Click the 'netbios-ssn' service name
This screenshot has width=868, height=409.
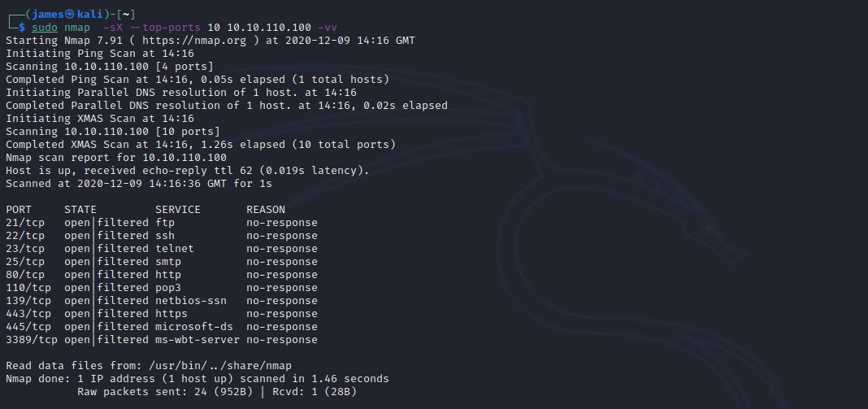point(191,301)
